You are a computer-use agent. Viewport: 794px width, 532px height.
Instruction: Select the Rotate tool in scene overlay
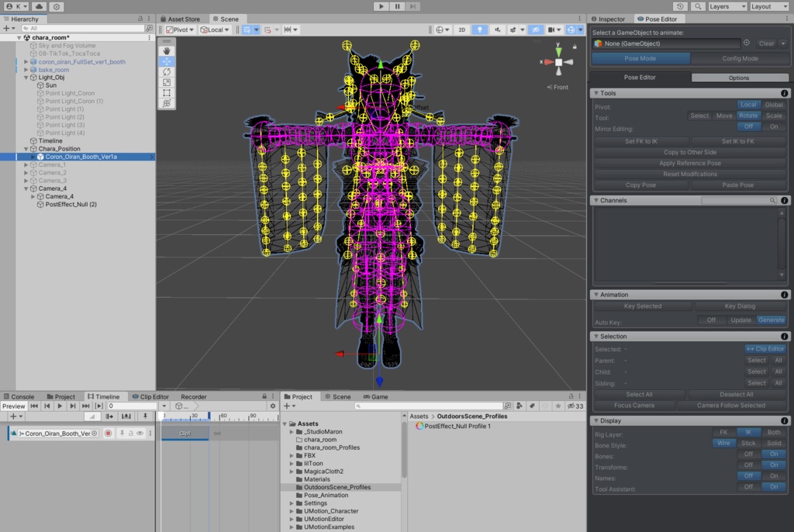(x=167, y=71)
